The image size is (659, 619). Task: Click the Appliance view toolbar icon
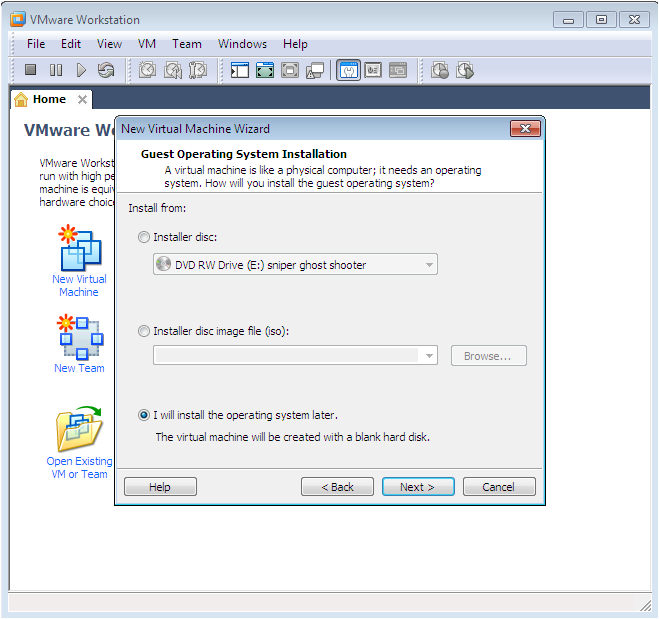[373, 70]
